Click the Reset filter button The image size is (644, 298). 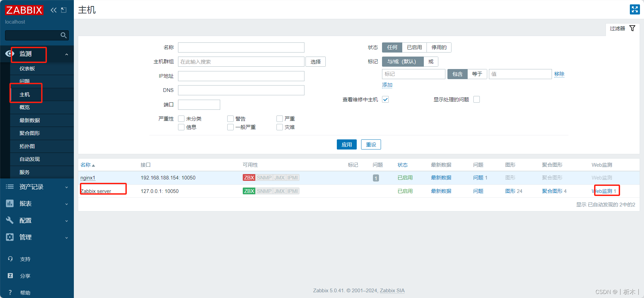[371, 144]
